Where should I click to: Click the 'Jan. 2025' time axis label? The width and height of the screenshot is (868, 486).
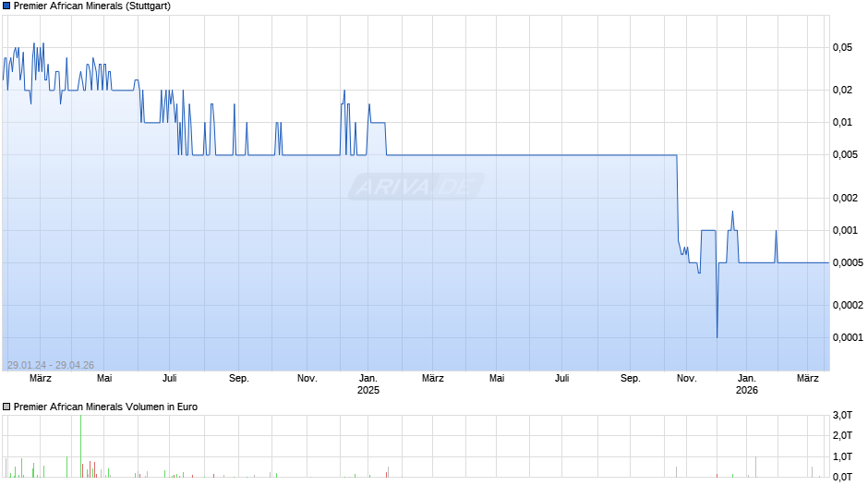pos(368,384)
